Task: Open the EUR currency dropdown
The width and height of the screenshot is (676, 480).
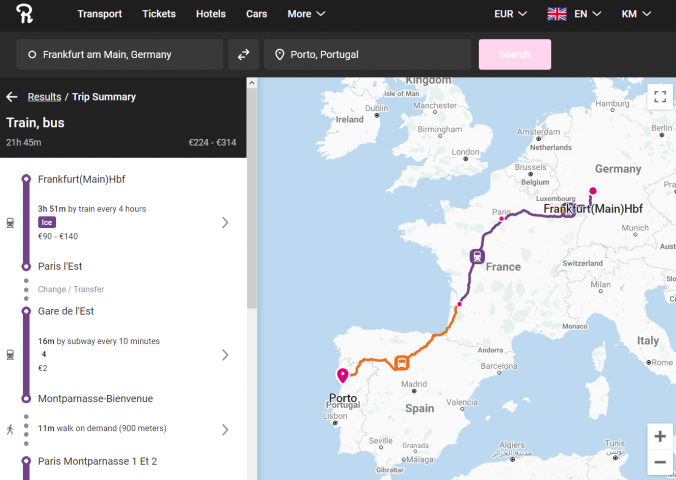Action: (511, 14)
